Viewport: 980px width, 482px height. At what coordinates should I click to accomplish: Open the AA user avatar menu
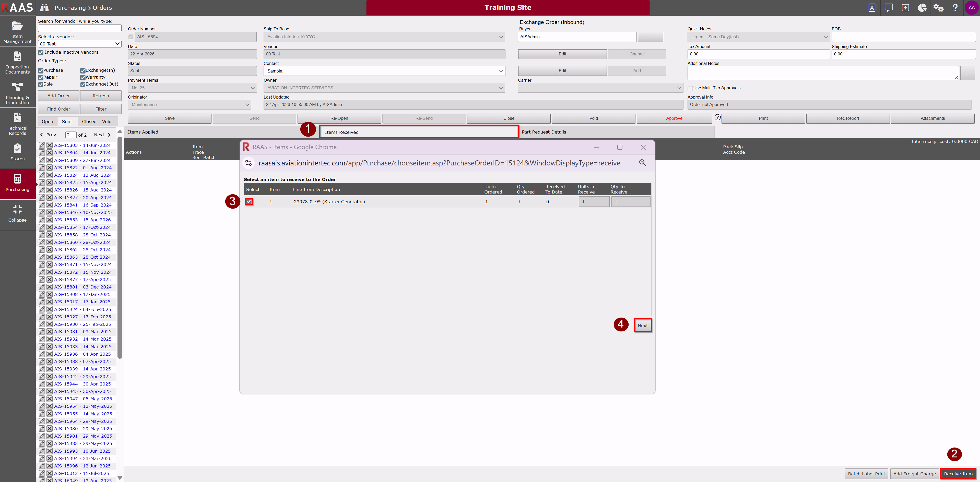click(972, 8)
